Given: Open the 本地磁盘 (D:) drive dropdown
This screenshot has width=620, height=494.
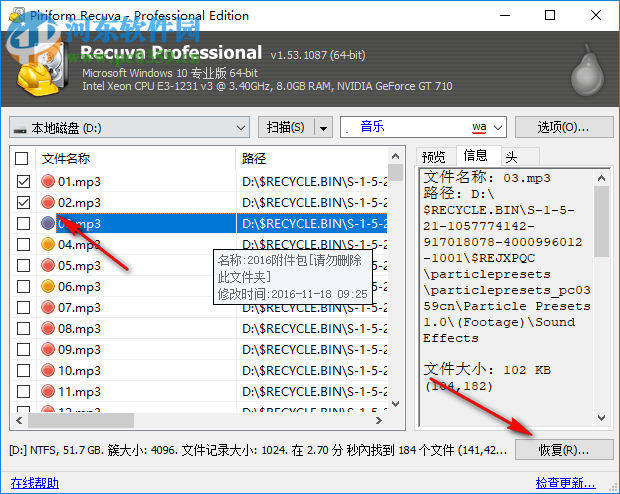Looking at the screenshot, I should tap(129, 127).
